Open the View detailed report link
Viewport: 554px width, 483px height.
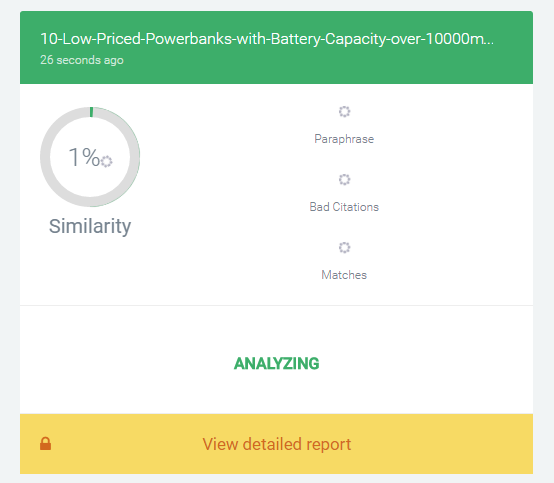point(277,444)
